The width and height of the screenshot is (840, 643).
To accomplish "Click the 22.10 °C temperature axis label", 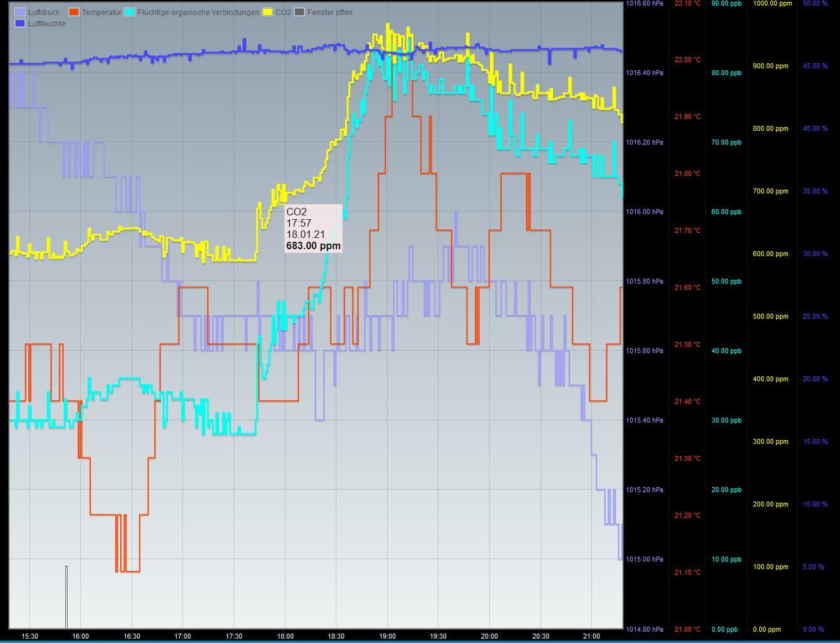I will pos(687,4).
